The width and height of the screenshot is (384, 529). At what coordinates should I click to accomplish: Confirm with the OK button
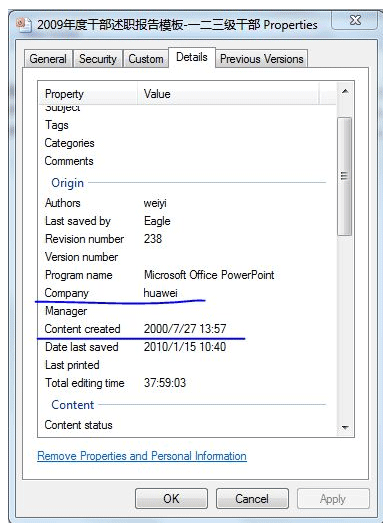coord(171,499)
